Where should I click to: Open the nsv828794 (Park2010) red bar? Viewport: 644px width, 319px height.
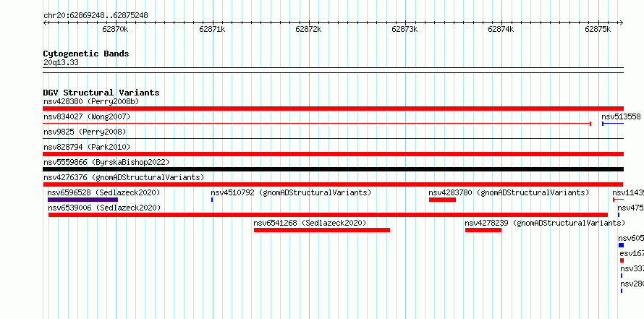pyautogui.click(x=333, y=154)
